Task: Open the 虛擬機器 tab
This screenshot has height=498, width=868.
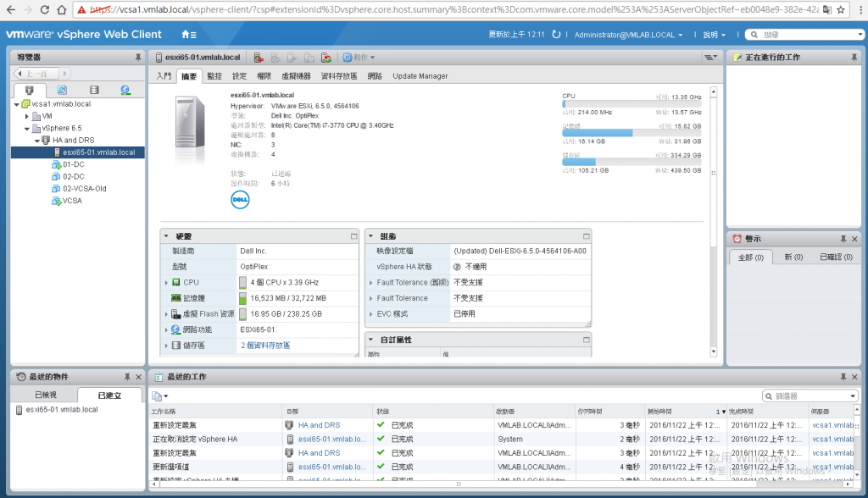Action: 296,76
